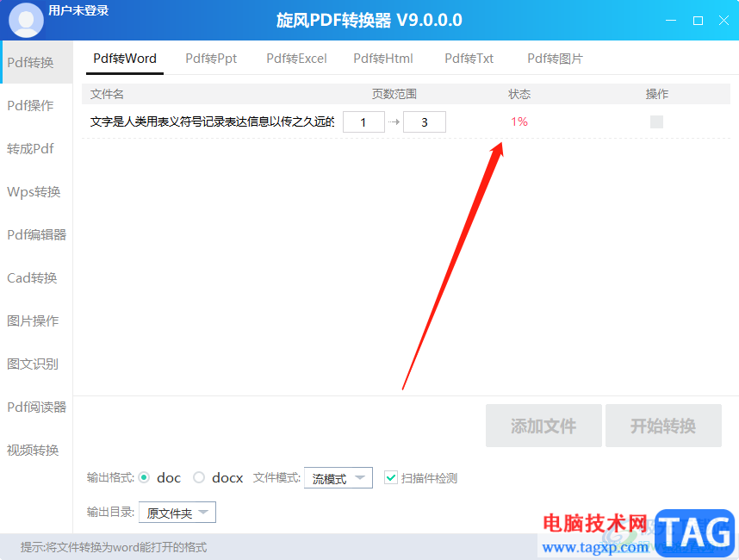The image size is (739, 560).
Task: Switch to the Pdf转Html tab
Action: point(383,59)
